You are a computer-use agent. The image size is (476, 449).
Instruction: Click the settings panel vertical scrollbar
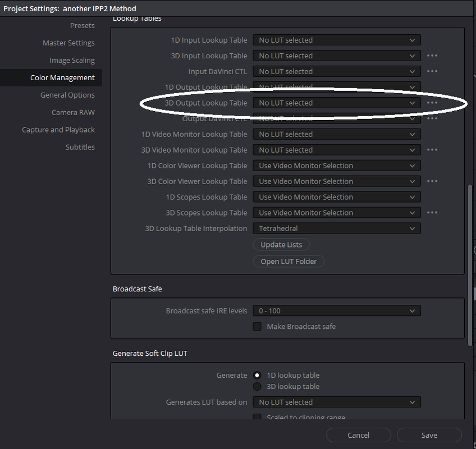click(x=470, y=265)
